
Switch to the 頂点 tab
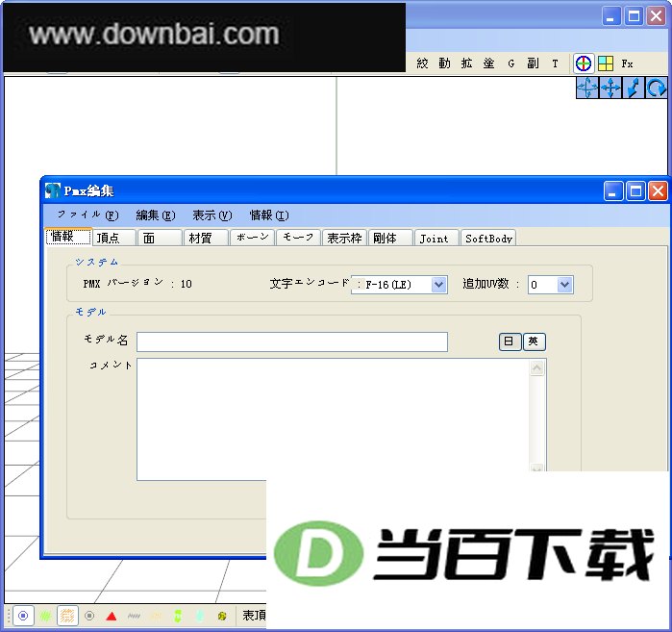(x=114, y=238)
